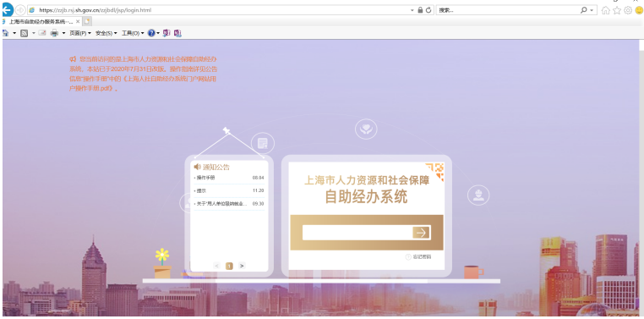Screen dimensions: 644x319
Task: Open the 页面(P) menu
Action: tap(80, 33)
